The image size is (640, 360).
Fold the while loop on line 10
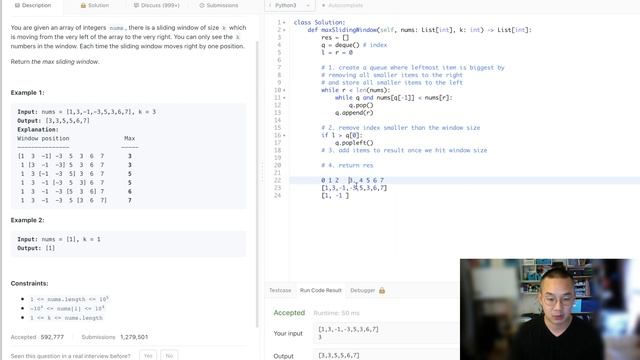[284, 90]
